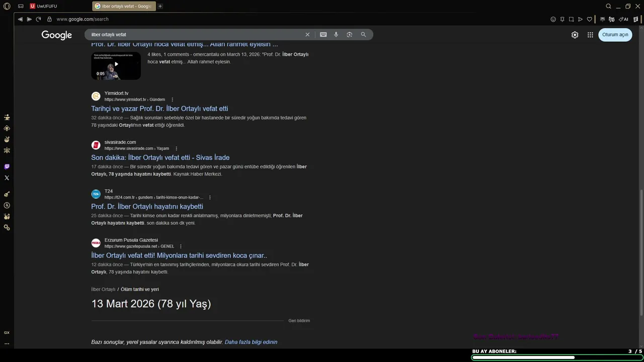Open the GX Control sidebar button
Image resolution: width=644 pixels, height=362 pixels.
tap(7, 332)
